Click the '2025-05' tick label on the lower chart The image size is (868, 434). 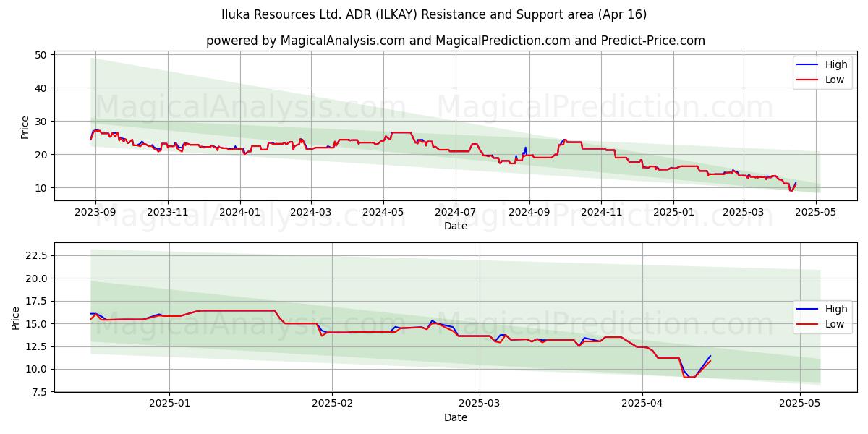click(800, 404)
